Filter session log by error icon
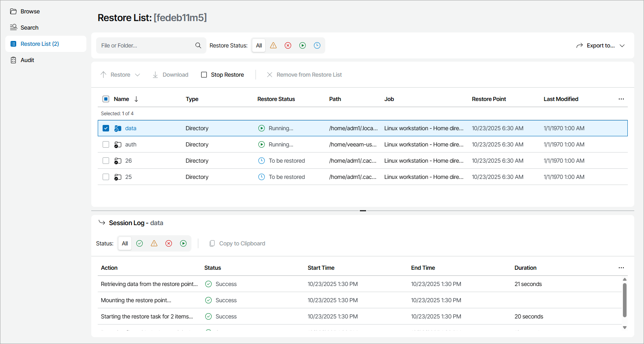This screenshot has height=344, width=644. 169,243
